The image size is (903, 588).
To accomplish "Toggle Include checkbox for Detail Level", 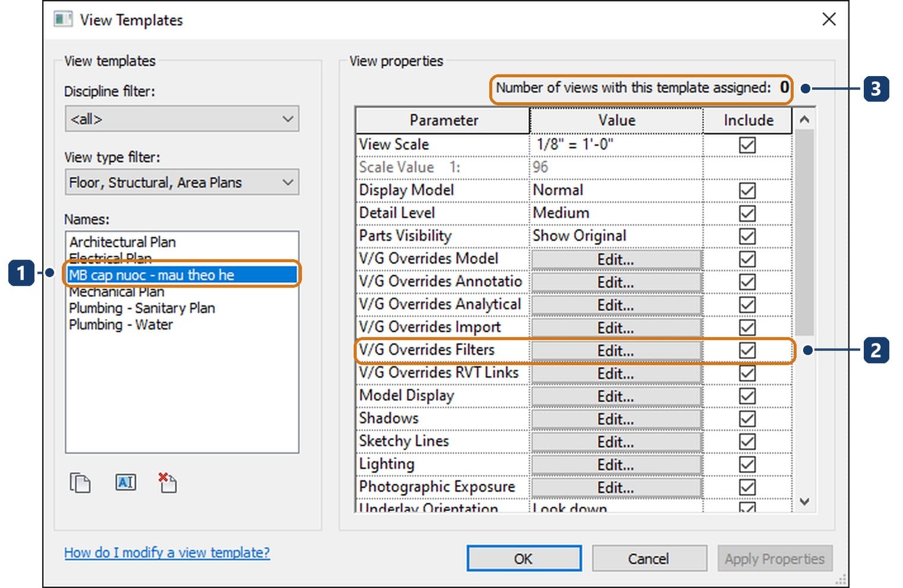I will [x=747, y=213].
